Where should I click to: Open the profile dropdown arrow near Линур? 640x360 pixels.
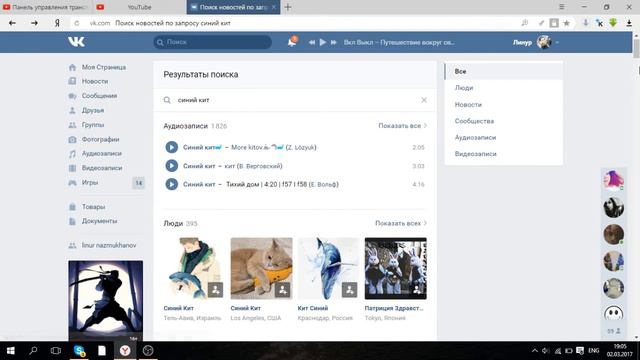click(x=557, y=42)
